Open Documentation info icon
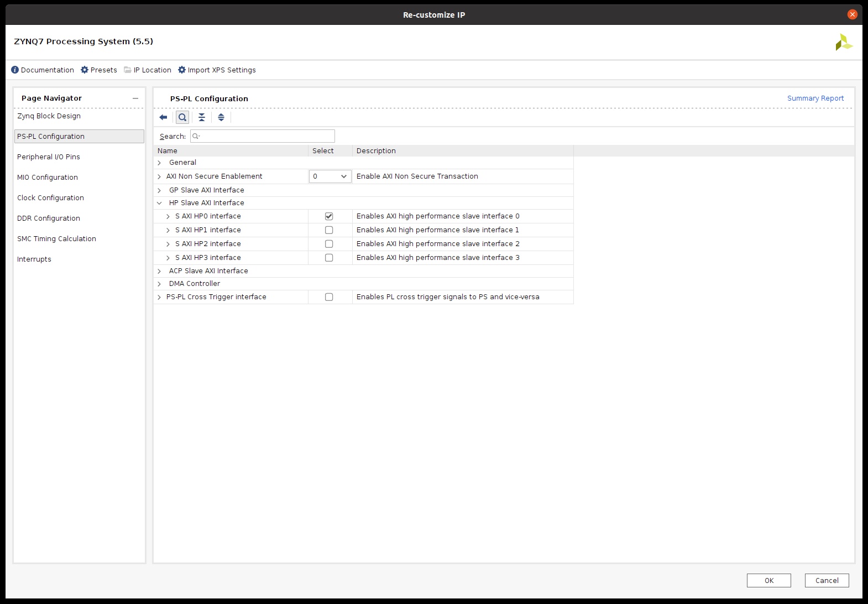The width and height of the screenshot is (868, 604). 15,70
